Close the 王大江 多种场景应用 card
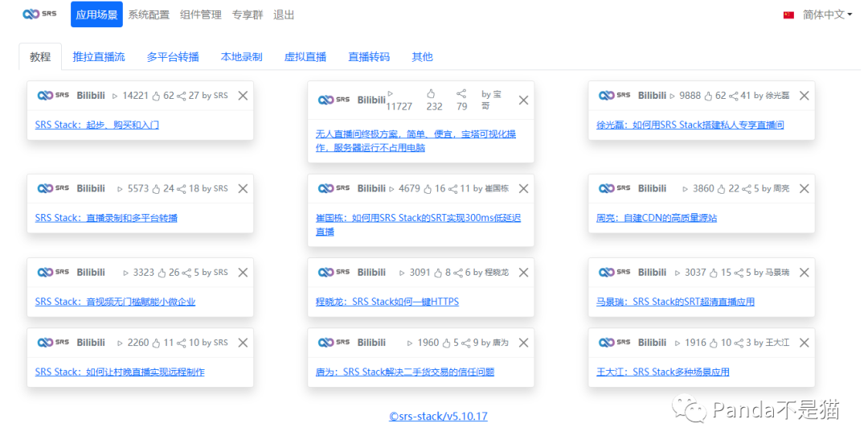868x448 pixels. coord(804,343)
